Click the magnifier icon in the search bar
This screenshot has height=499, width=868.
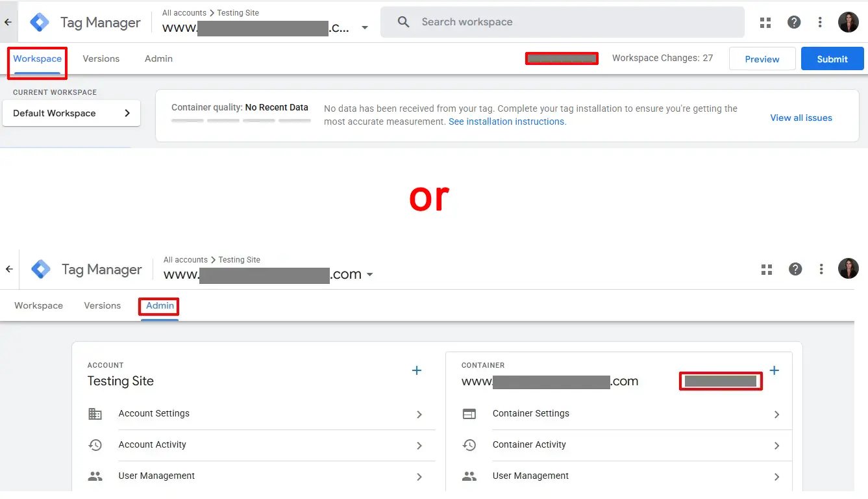(403, 22)
